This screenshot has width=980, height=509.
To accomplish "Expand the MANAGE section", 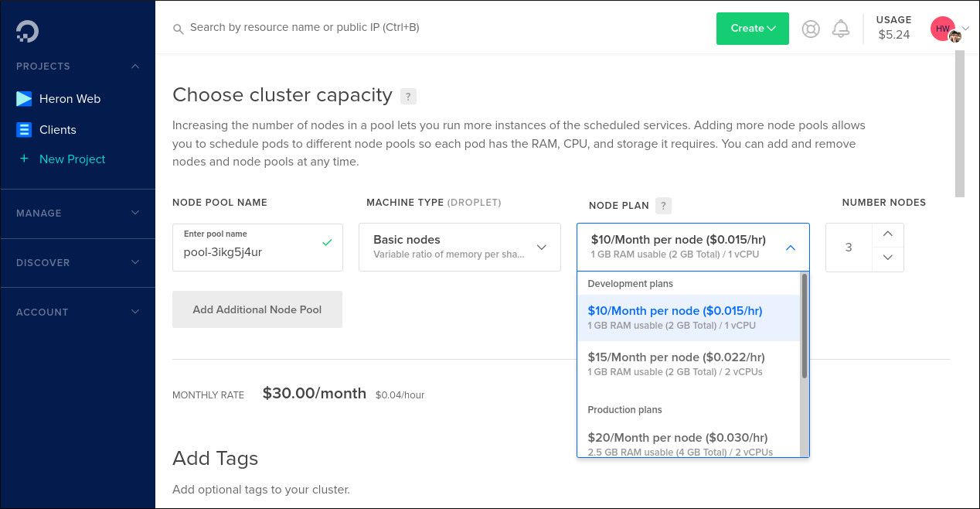I will 134,213.
